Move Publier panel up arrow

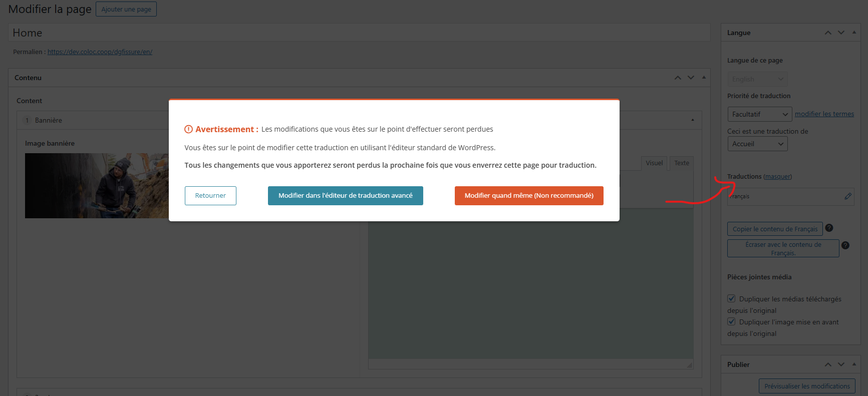pos(828,364)
